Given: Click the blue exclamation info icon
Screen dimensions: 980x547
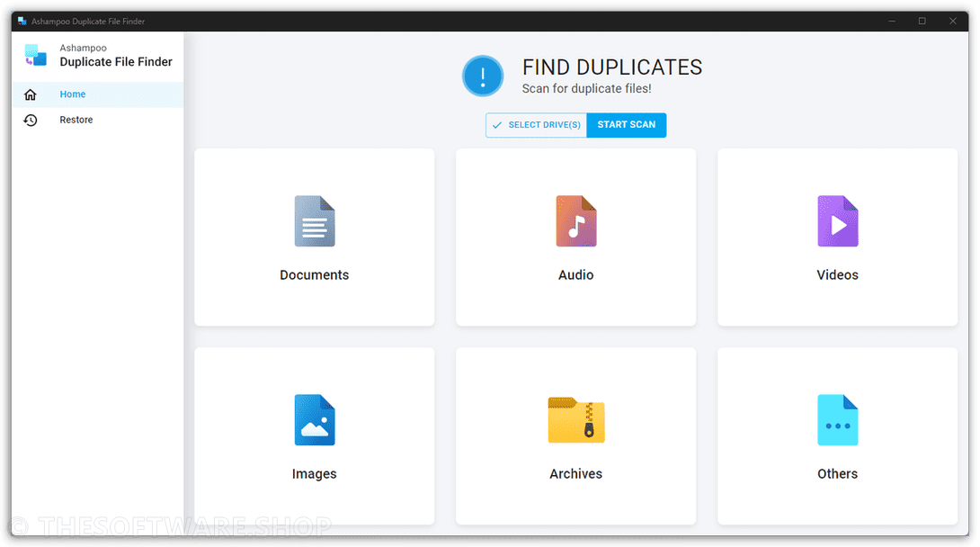Looking at the screenshot, I should point(483,76).
